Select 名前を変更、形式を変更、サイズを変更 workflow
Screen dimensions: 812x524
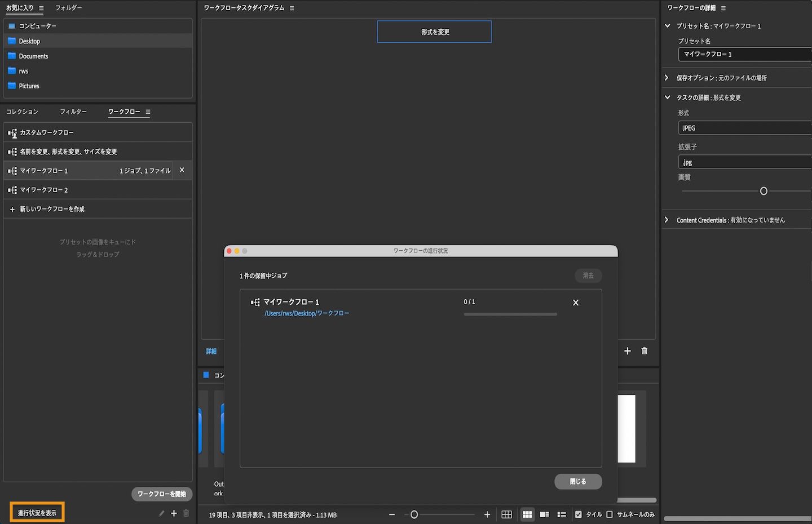98,152
